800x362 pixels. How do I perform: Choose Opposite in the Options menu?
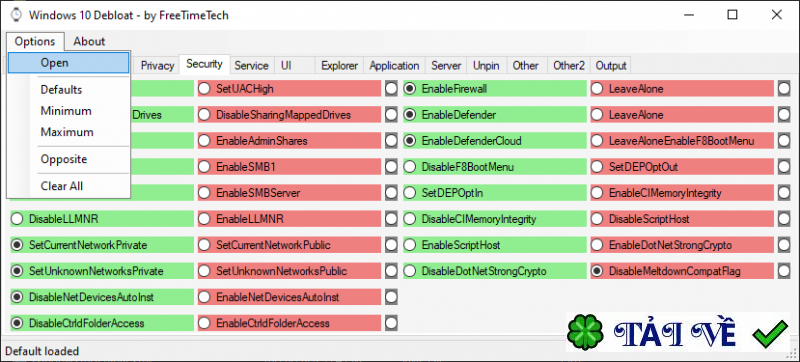[x=68, y=159]
